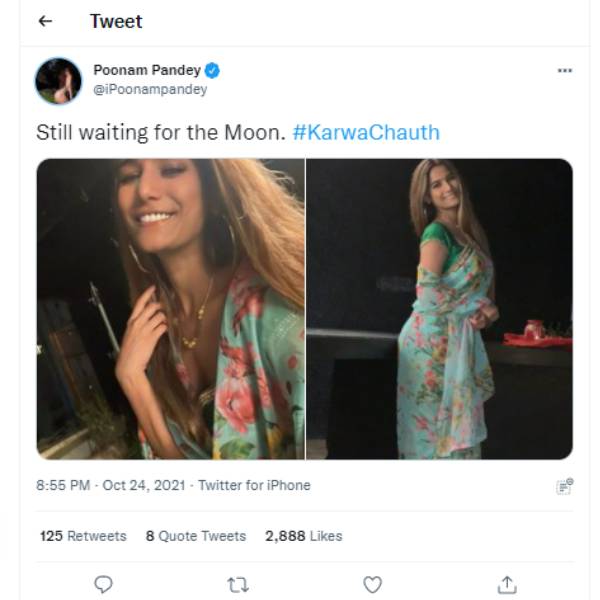The height and width of the screenshot is (600, 600).
Task: View the 8 Quote Tweets list
Action: pyautogui.click(x=195, y=536)
